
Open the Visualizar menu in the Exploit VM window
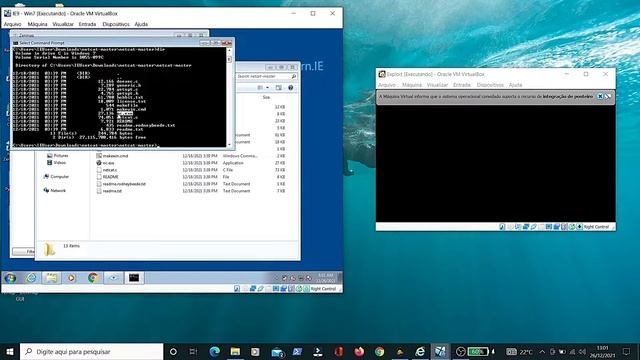tap(437, 85)
